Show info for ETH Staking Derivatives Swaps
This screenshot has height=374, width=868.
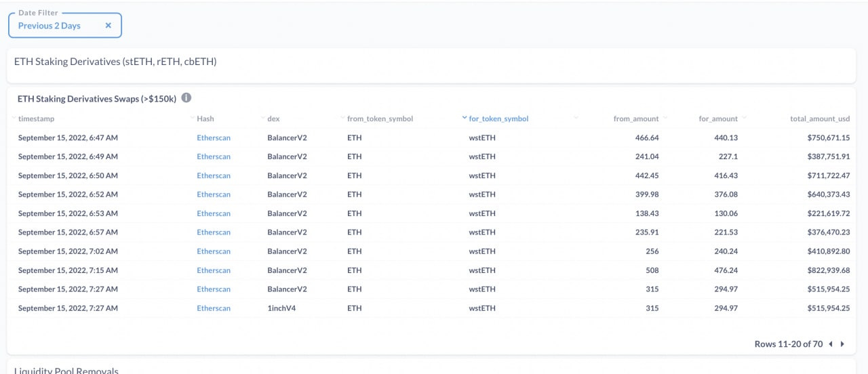click(x=186, y=98)
